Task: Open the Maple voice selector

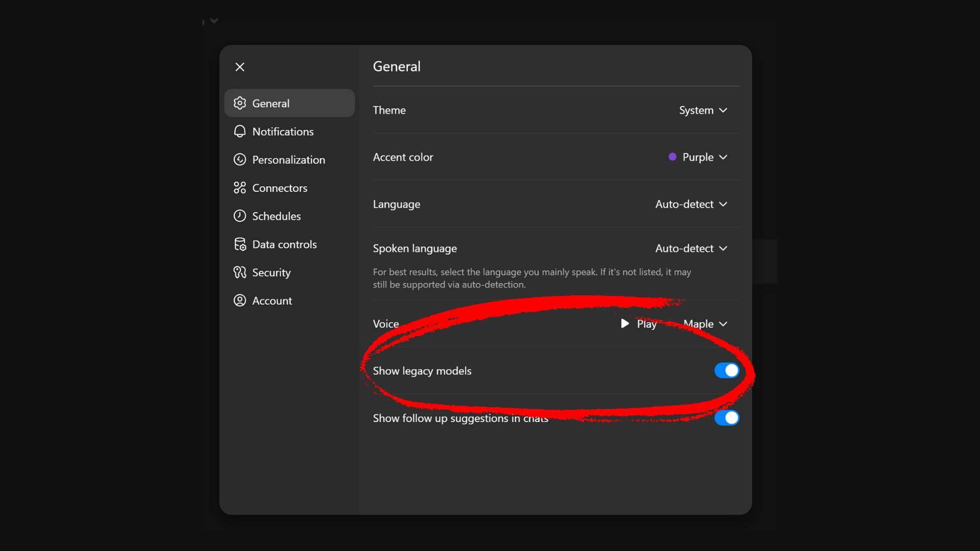Action: click(705, 323)
